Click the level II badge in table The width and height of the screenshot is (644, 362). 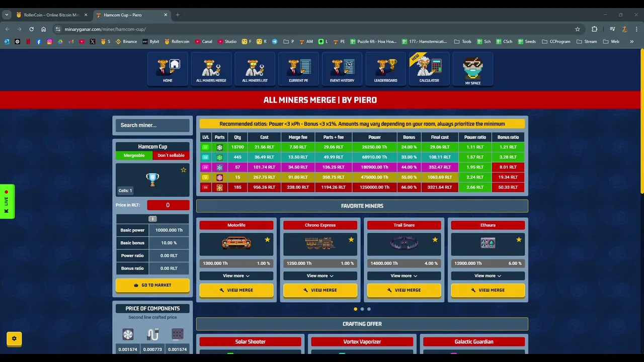(205, 147)
